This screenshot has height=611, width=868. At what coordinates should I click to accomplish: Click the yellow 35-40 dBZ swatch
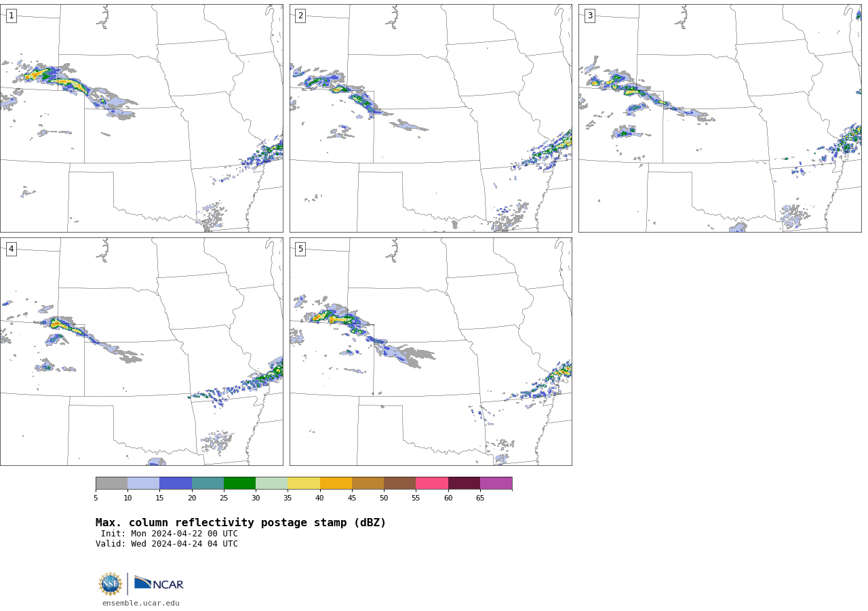(x=304, y=484)
